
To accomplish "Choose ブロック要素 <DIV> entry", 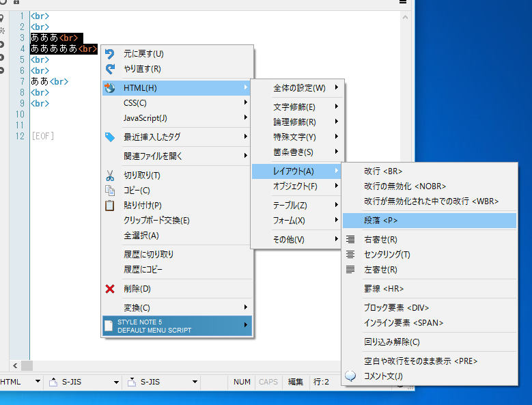I will click(x=430, y=307).
